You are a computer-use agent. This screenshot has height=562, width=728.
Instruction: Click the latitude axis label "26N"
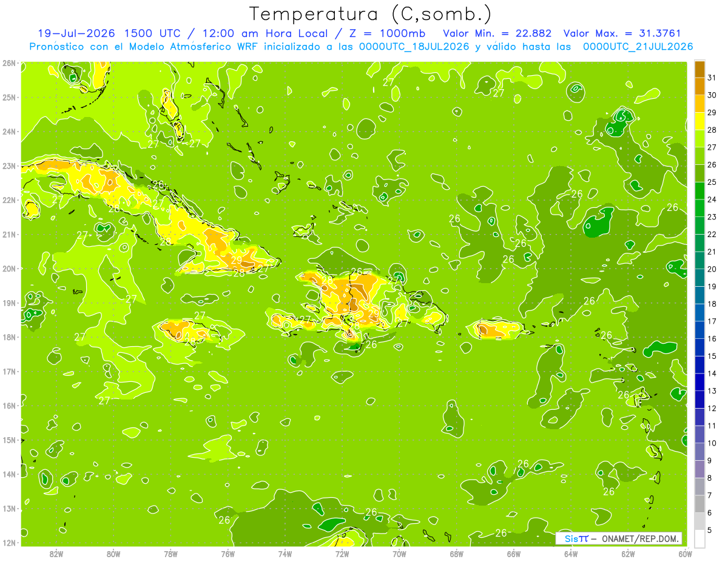pyautogui.click(x=8, y=63)
